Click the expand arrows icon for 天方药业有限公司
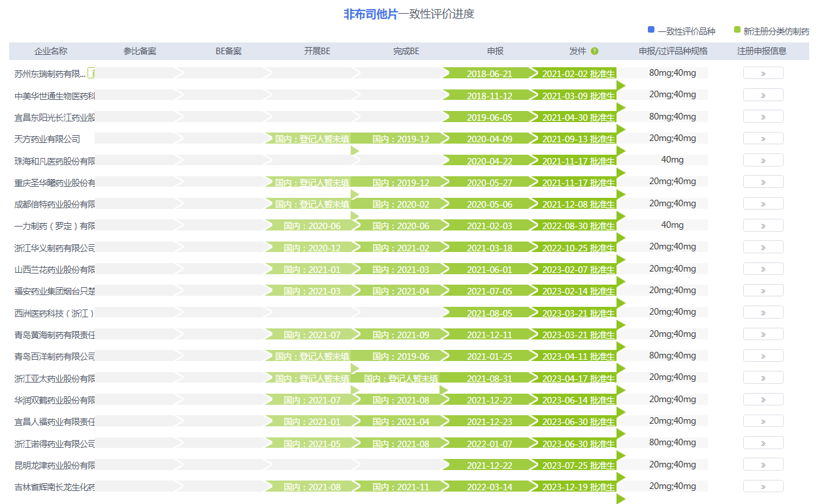The image size is (817, 504). pos(763,138)
